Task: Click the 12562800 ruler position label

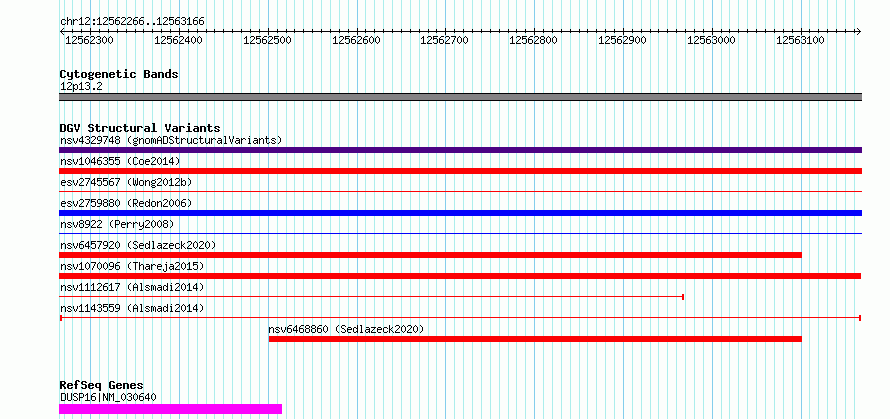Action: (533, 40)
